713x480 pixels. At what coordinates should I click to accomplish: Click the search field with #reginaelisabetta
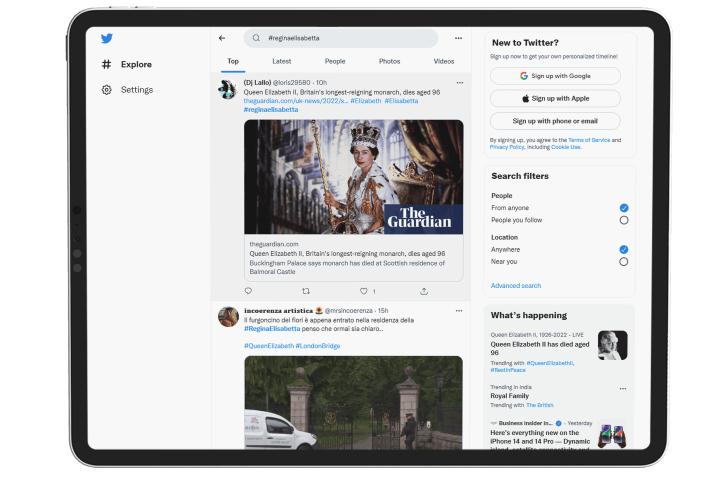point(341,38)
